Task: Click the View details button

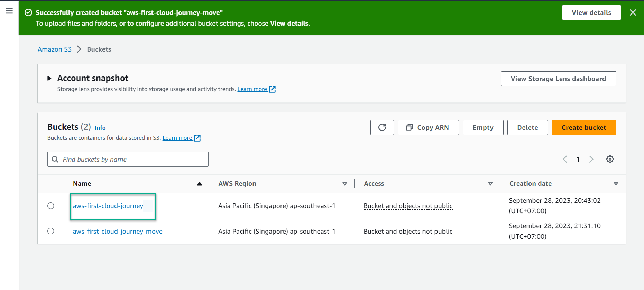Action: coord(591,12)
